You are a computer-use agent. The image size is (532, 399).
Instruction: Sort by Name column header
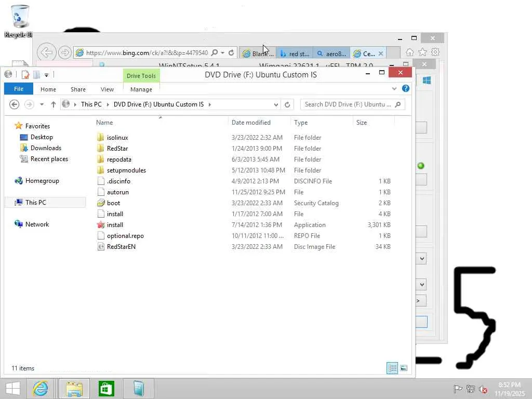[104, 123]
